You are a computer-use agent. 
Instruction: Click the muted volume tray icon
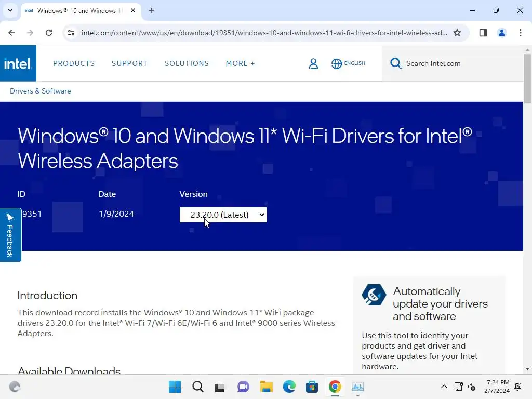point(472,387)
